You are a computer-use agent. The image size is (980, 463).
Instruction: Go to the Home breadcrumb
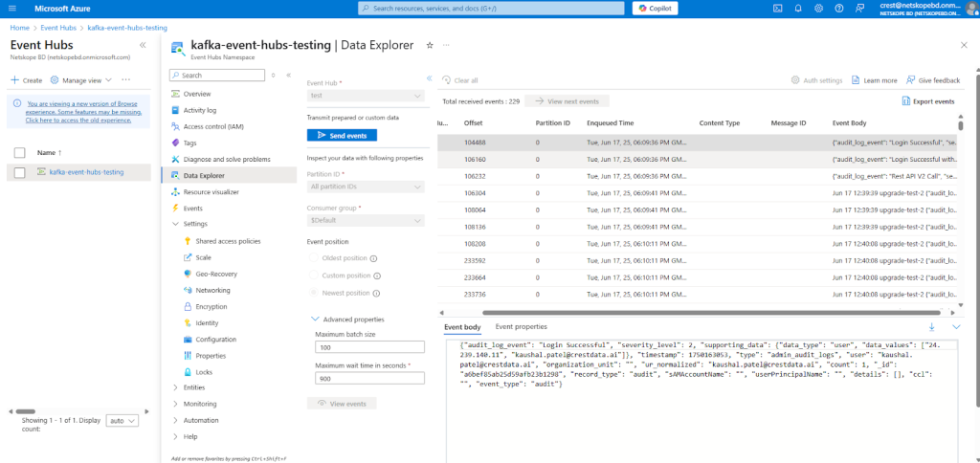(x=19, y=28)
